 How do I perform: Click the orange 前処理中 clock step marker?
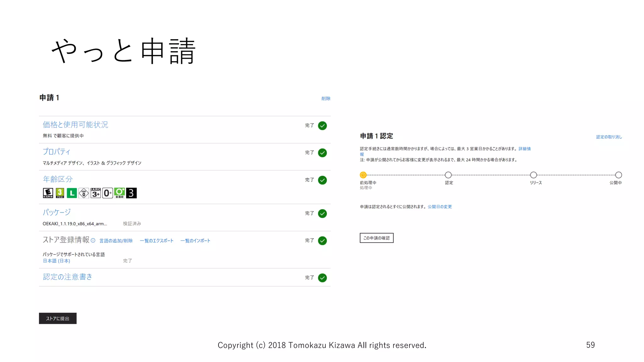(x=363, y=175)
